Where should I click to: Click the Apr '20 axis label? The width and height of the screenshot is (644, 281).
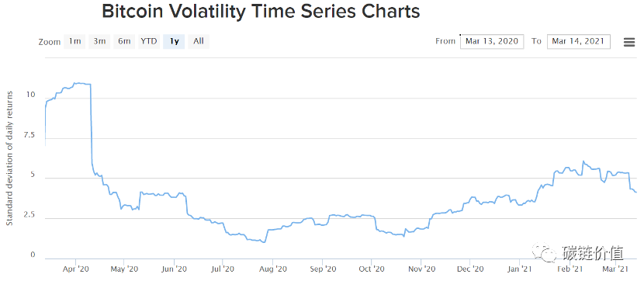pos(75,269)
